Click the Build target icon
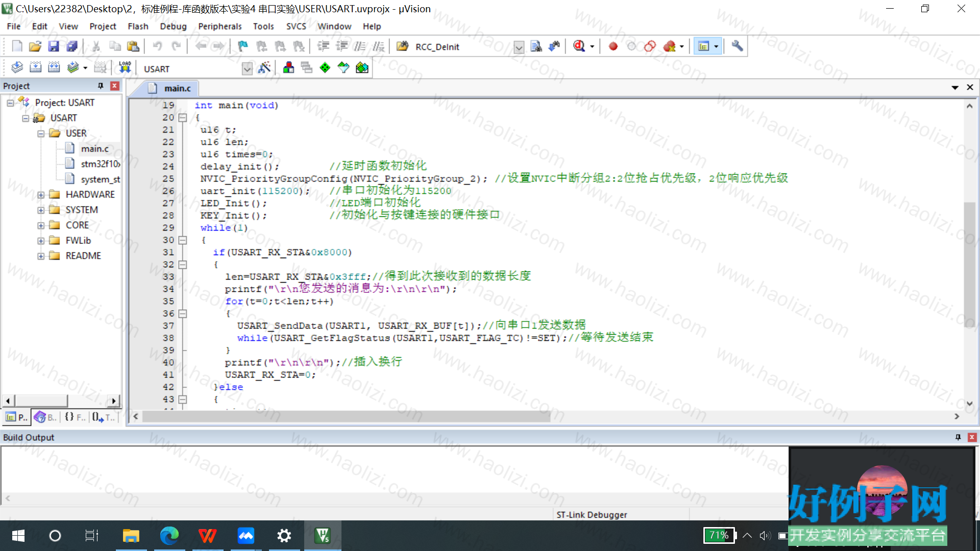 click(35, 67)
